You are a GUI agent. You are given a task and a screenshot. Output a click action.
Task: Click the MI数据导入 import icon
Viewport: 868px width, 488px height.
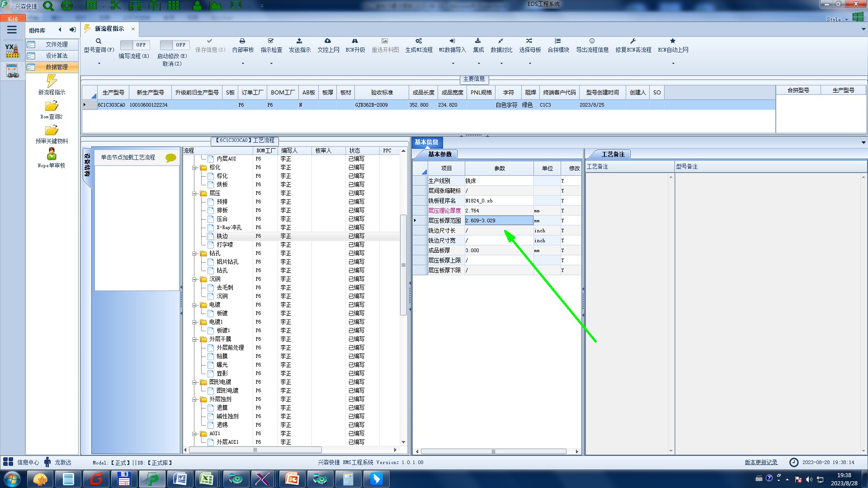pyautogui.click(x=452, y=41)
